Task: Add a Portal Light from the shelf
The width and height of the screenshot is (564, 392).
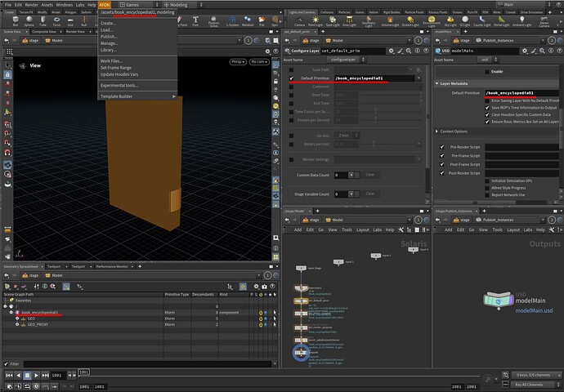Action: pyautogui.click(x=501, y=21)
